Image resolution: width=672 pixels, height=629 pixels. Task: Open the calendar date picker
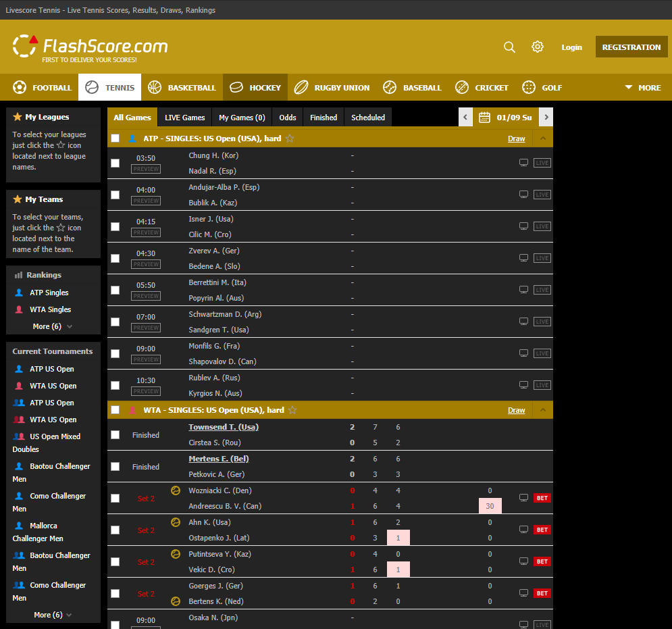click(484, 116)
